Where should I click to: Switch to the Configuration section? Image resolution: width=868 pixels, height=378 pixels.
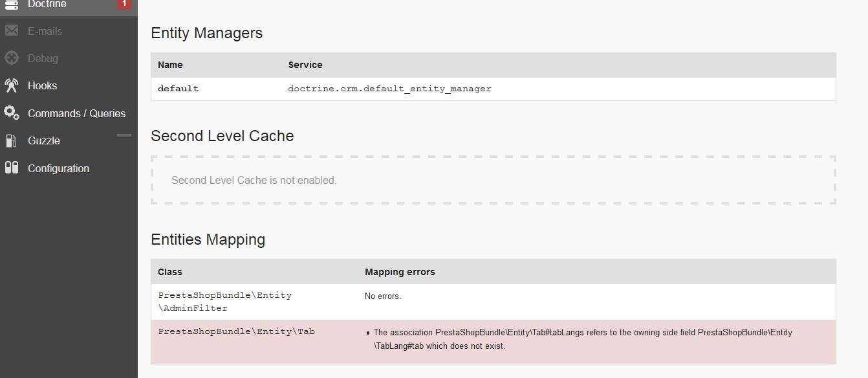click(58, 168)
